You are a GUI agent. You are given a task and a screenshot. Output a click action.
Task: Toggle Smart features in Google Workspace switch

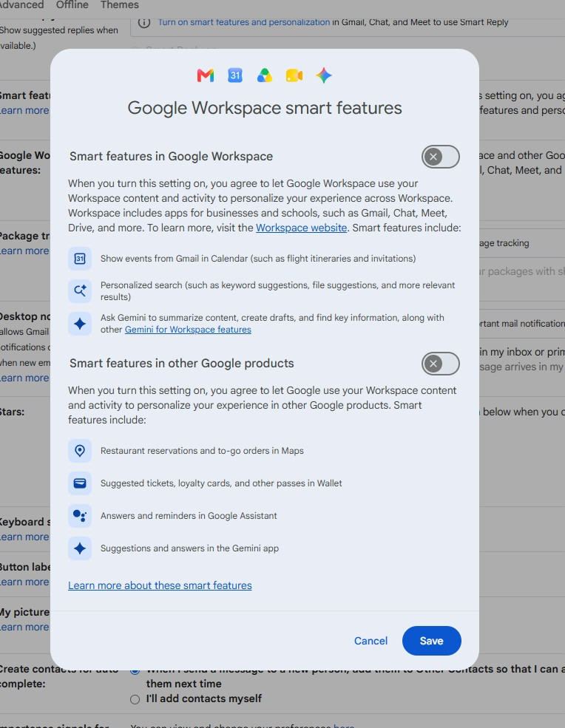coord(441,157)
